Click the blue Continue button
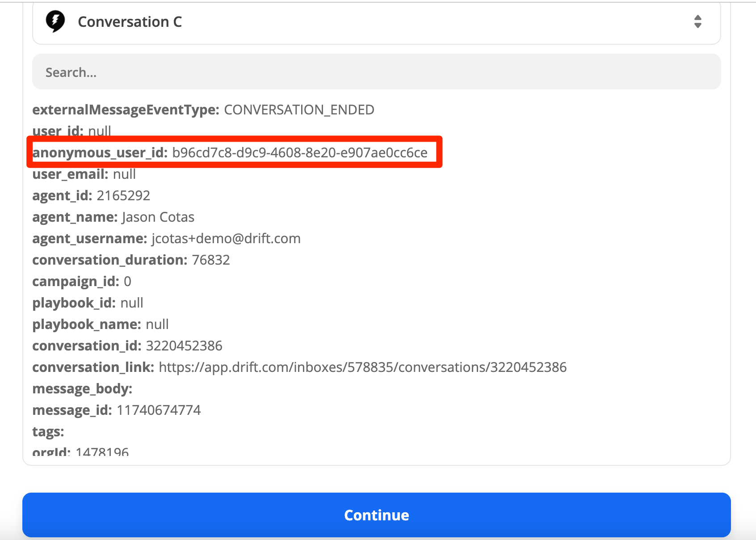Viewport: 756px width, 540px height. point(376,515)
